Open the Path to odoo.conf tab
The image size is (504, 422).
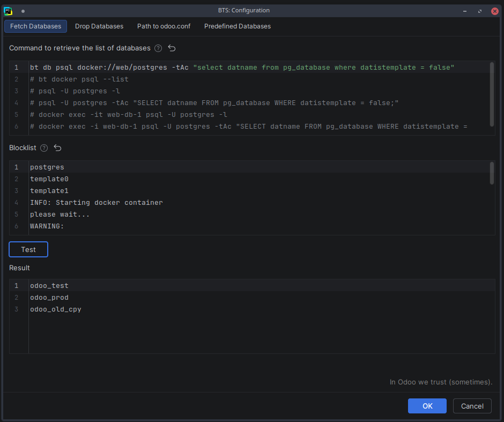(164, 26)
